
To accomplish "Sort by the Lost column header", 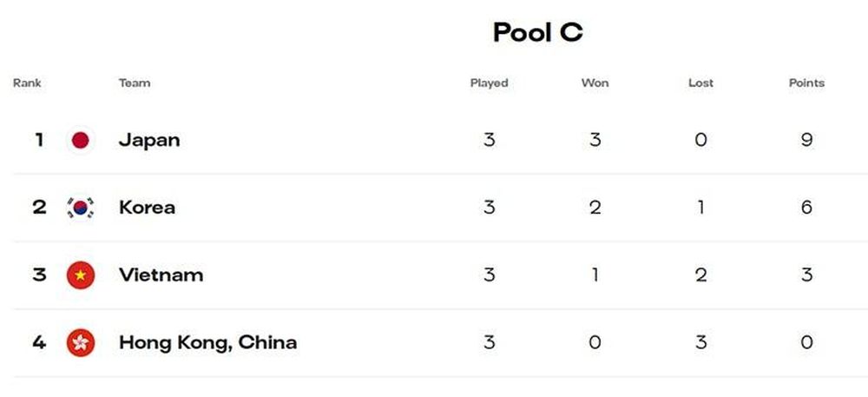I will point(700,83).
